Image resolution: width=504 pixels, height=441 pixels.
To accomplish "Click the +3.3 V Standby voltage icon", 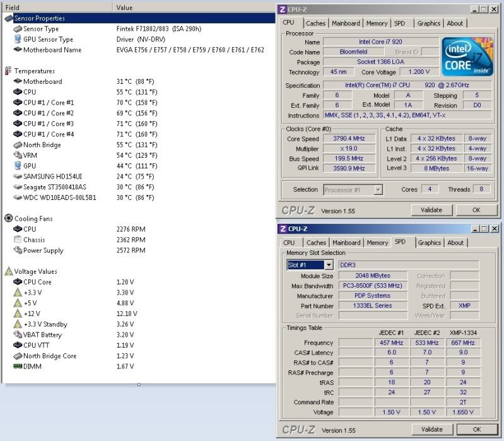I will pyautogui.click(x=18, y=324).
